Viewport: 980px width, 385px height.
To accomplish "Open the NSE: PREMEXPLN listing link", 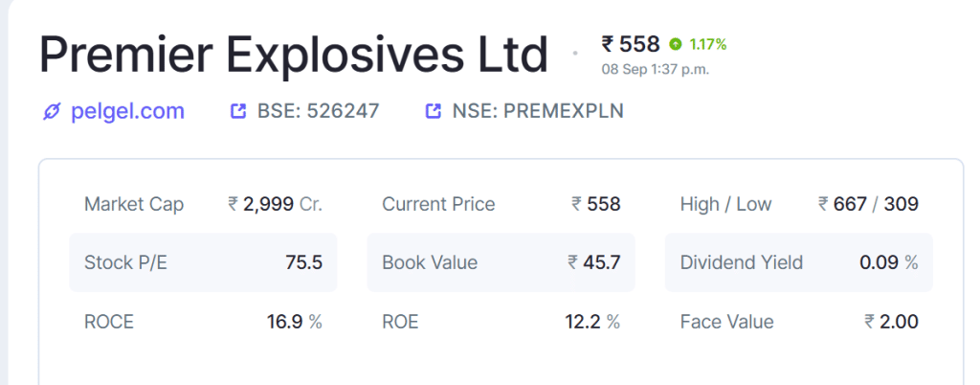I will pos(525,111).
